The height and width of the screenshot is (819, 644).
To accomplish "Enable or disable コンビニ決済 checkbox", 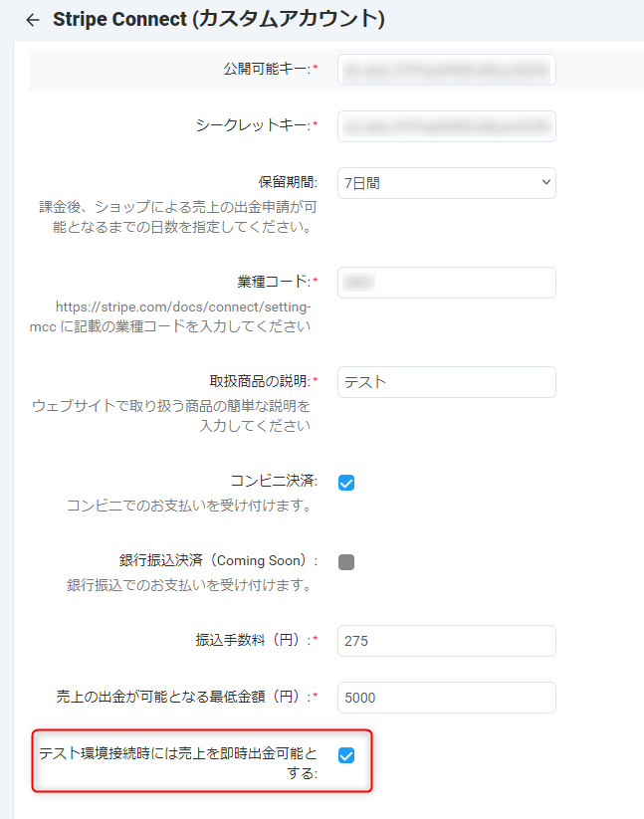I will click(x=346, y=483).
